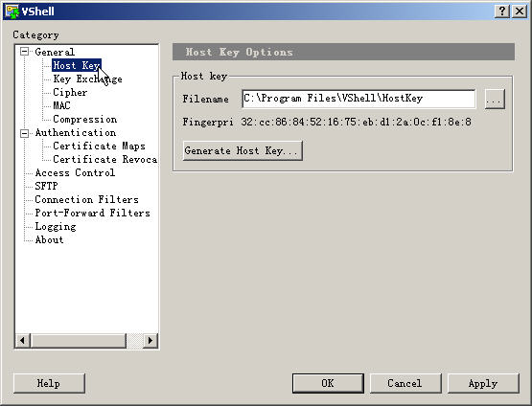Open the MAC settings page
Viewport: 532px width, 406px height.
pos(61,105)
